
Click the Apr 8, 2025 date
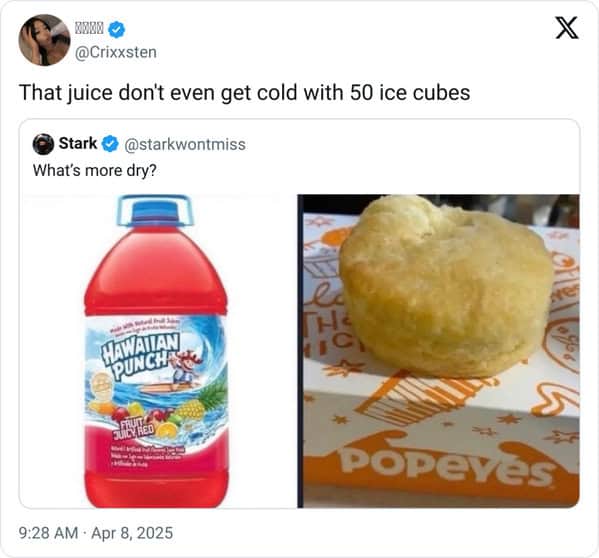[x=132, y=533]
